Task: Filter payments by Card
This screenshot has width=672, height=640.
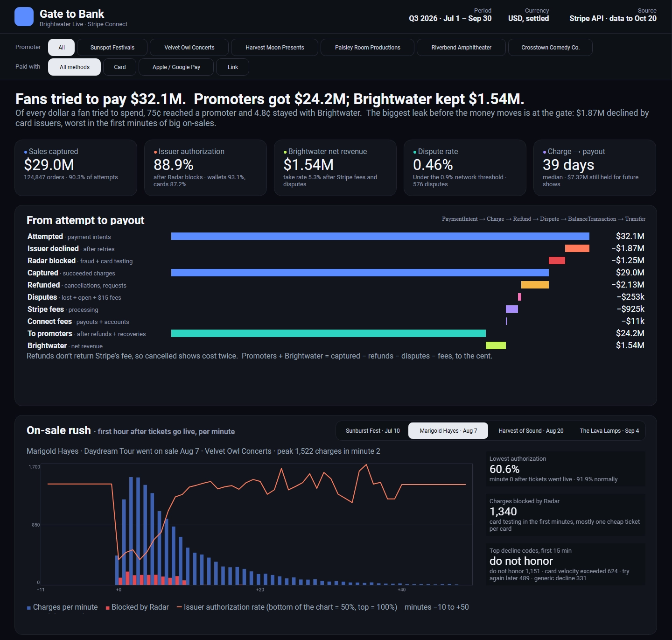Action: click(120, 67)
